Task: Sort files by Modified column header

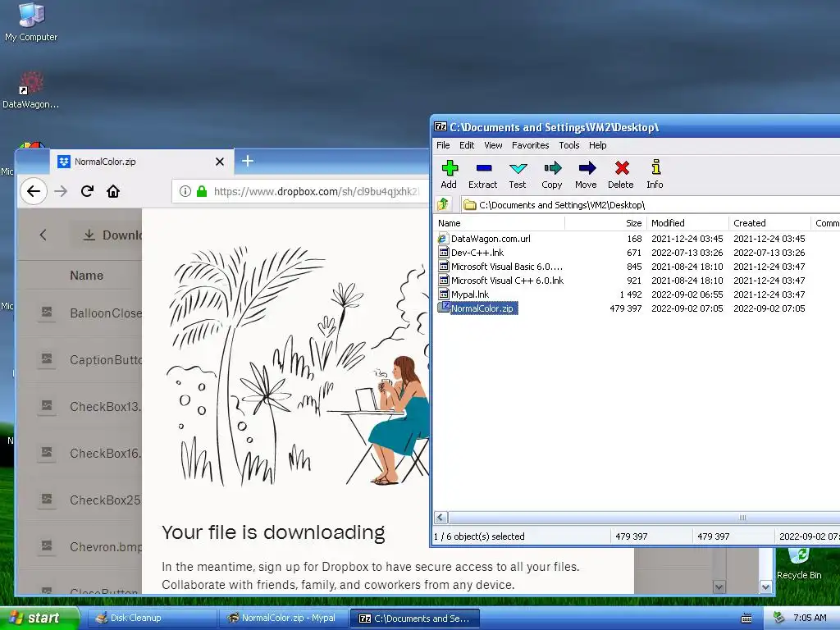Action: 688,223
